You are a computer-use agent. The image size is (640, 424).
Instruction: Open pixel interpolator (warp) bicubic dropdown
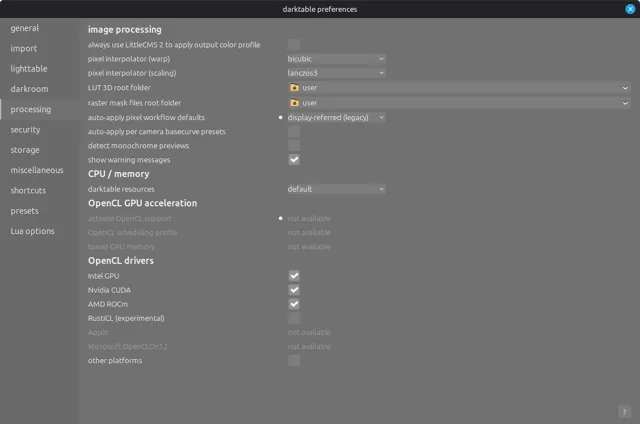click(x=335, y=59)
